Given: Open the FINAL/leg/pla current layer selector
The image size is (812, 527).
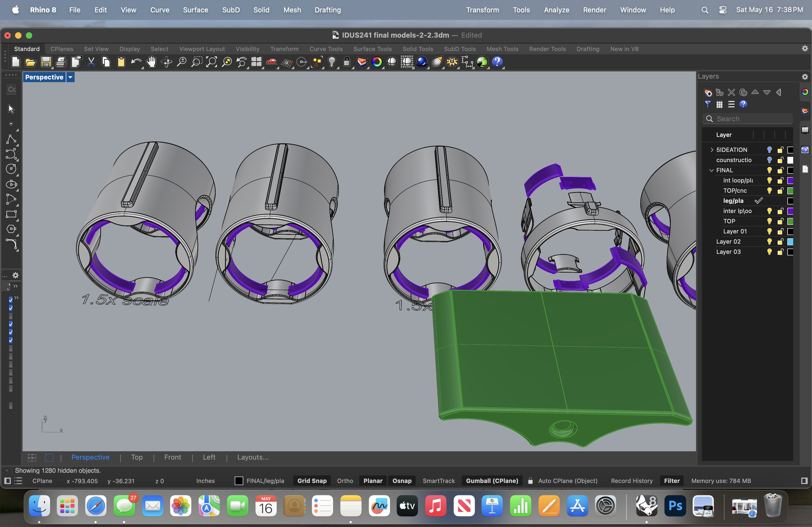Looking at the screenshot, I should [260, 481].
